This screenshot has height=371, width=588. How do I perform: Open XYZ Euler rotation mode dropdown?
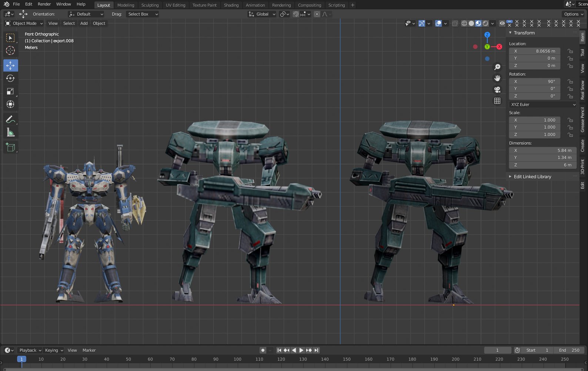pyautogui.click(x=543, y=105)
